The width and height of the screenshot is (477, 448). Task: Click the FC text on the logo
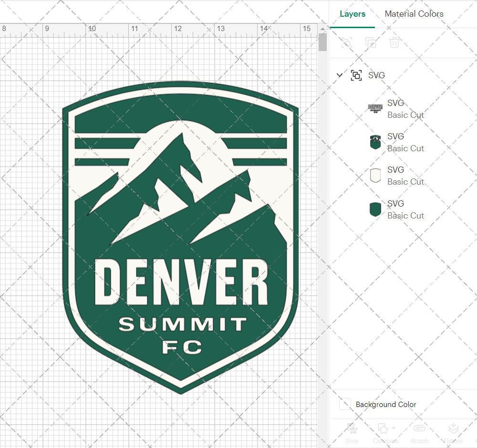pyautogui.click(x=182, y=347)
